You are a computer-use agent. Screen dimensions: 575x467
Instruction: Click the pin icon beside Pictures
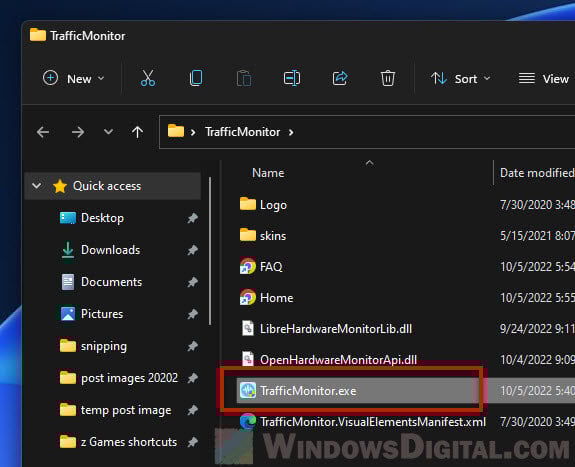193,314
